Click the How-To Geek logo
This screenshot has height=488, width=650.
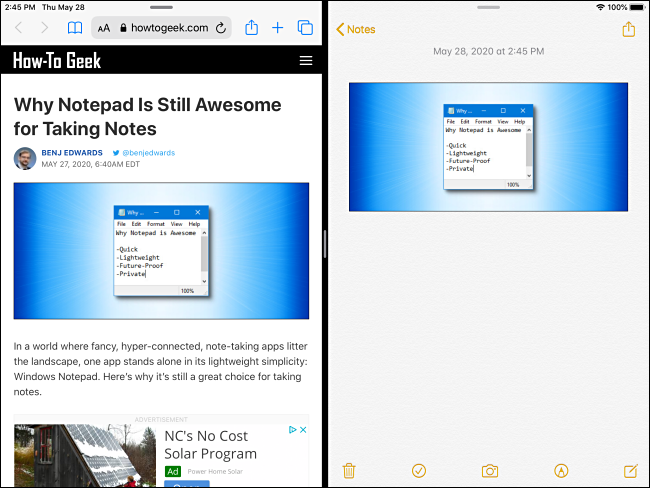pyautogui.click(x=57, y=61)
